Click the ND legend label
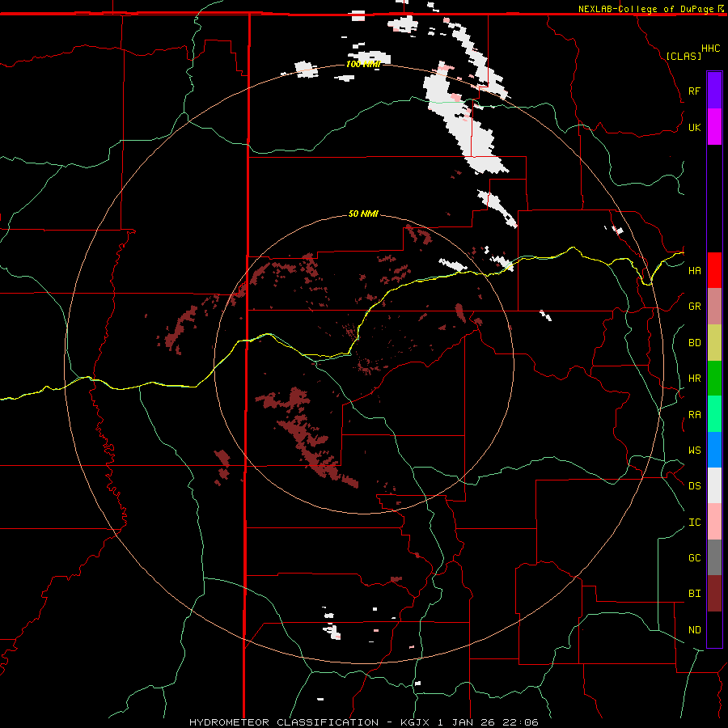 pyautogui.click(x=694, y=629)
